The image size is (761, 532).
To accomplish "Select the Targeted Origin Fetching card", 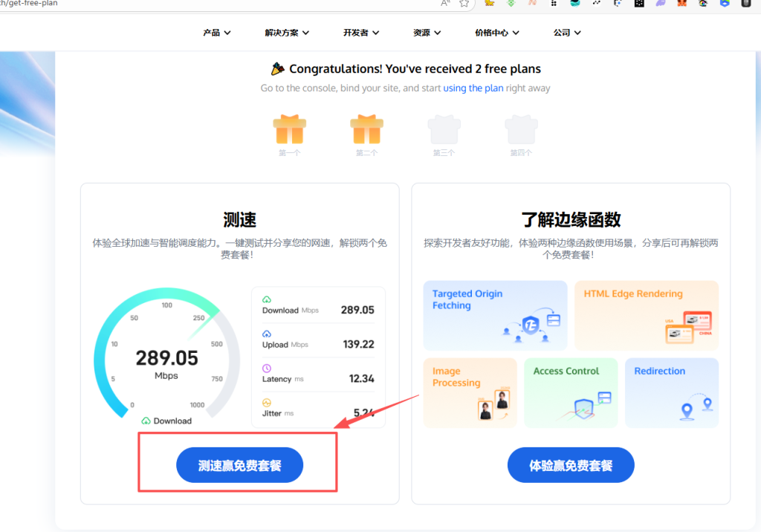I will click(495, 315).
